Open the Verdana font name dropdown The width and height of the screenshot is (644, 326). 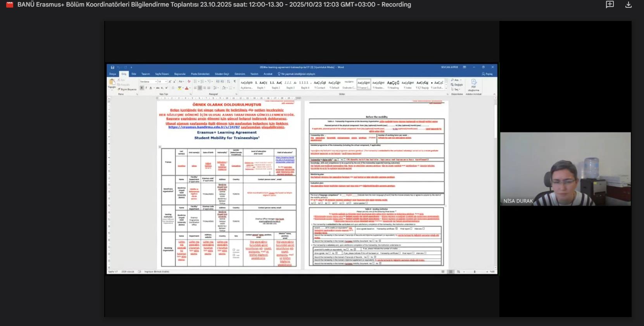(156, 82)
